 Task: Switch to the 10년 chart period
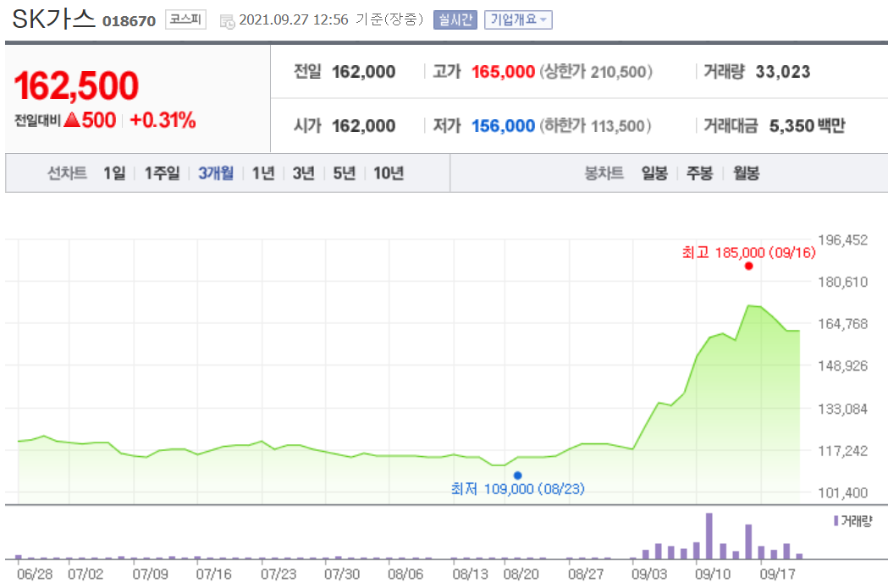389,173
